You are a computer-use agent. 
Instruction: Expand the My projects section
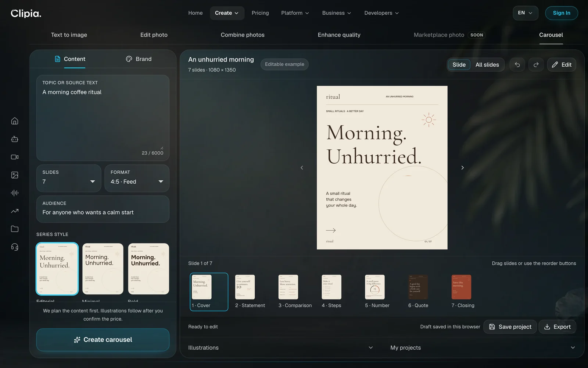coord(483,348)
